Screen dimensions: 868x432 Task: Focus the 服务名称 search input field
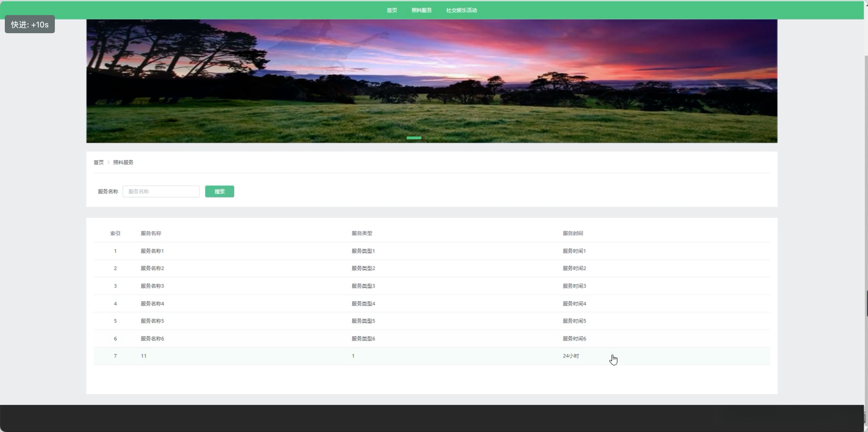(x=161, y=192)
